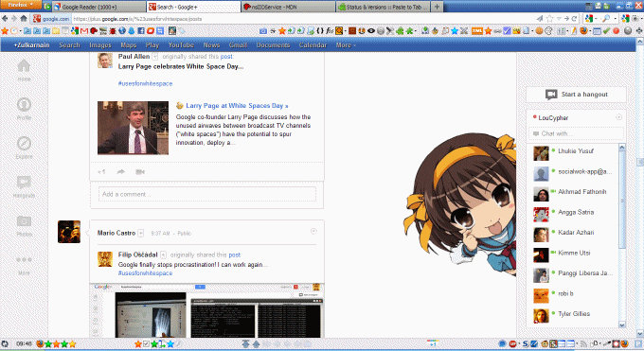
Task: Click the browser Home button
Action: pyautogui.click(x=24, y=19)
